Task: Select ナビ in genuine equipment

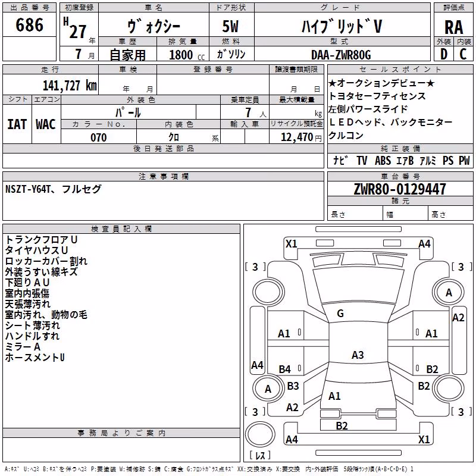Action: tap(340, 160)
